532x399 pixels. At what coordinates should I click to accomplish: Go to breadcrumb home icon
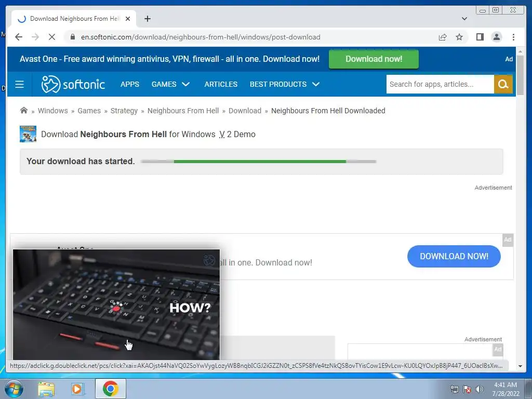tap(24, 110)
